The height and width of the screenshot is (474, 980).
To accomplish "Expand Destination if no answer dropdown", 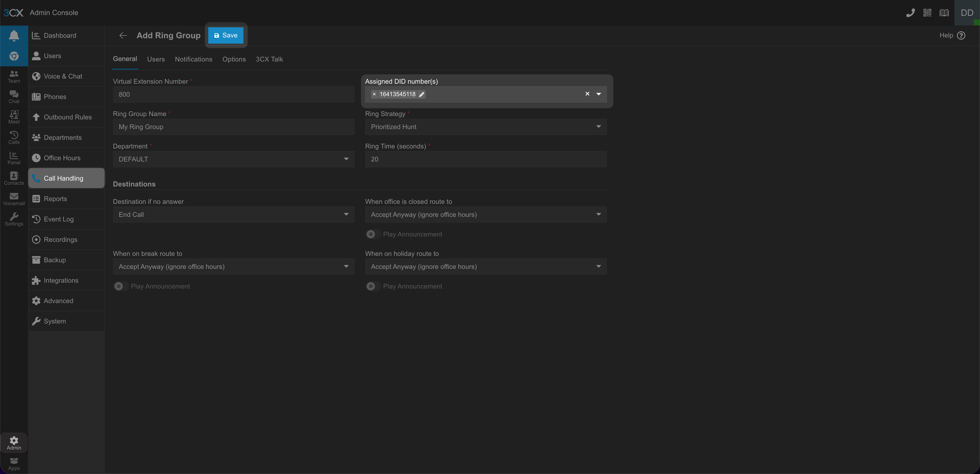I will pos(233,215).
